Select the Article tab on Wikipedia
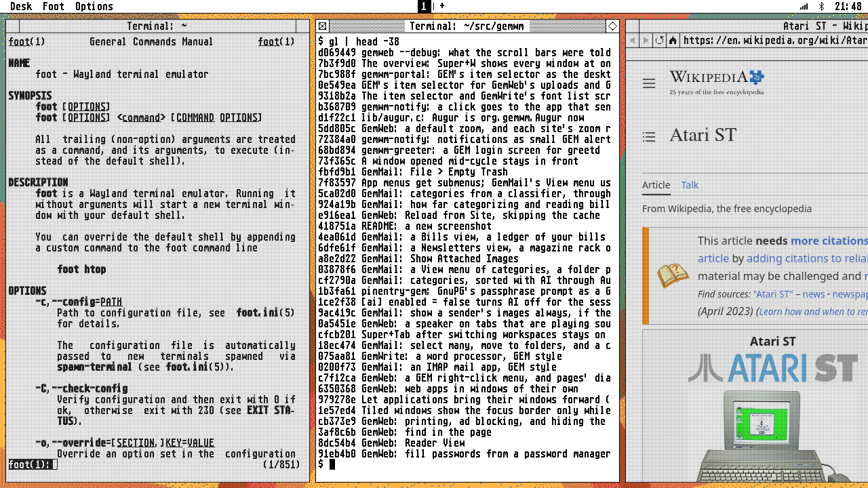The height and width of the screenshot is (488, 868). coord(656,185)
